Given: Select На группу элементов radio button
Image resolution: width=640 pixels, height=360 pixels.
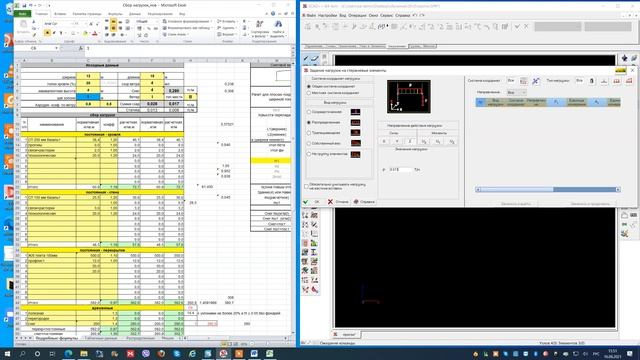Looking at the screenshot, I should (x=309, y=154).
